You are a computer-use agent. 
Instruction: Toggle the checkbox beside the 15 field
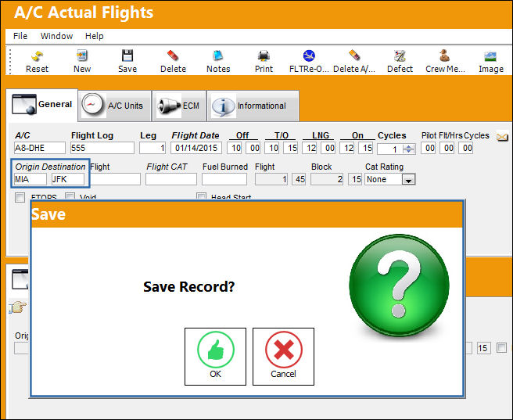[x=501, y=348]
